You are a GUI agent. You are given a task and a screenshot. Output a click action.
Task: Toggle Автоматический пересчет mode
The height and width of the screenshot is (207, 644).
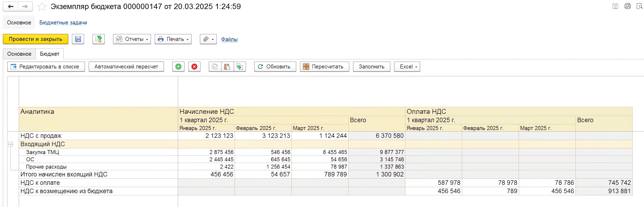pyautogui.click(x=126, y=67)
